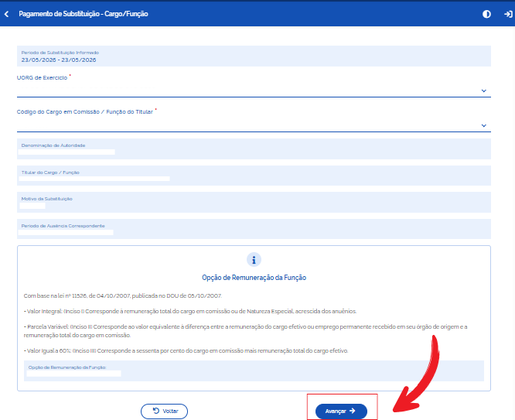The height and width of the screenshot is (420, 515).
Task: Click the Pagamento de Substituição page title
Action: tap(83, 14)
